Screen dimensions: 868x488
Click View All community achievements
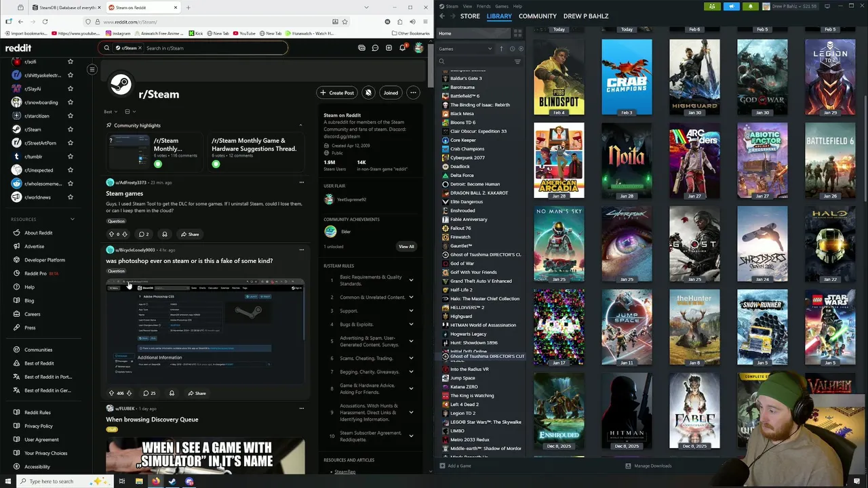coord(406,247)
